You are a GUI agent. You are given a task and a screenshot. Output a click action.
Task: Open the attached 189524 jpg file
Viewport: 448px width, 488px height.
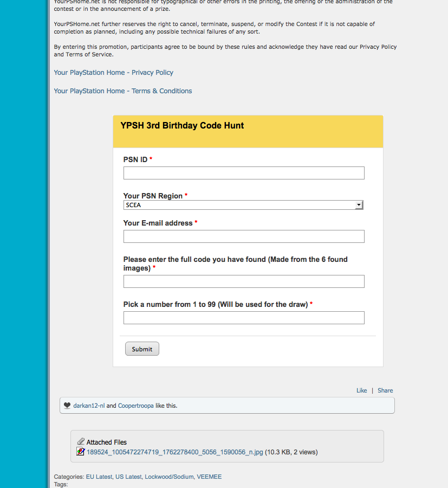(175, 452)
